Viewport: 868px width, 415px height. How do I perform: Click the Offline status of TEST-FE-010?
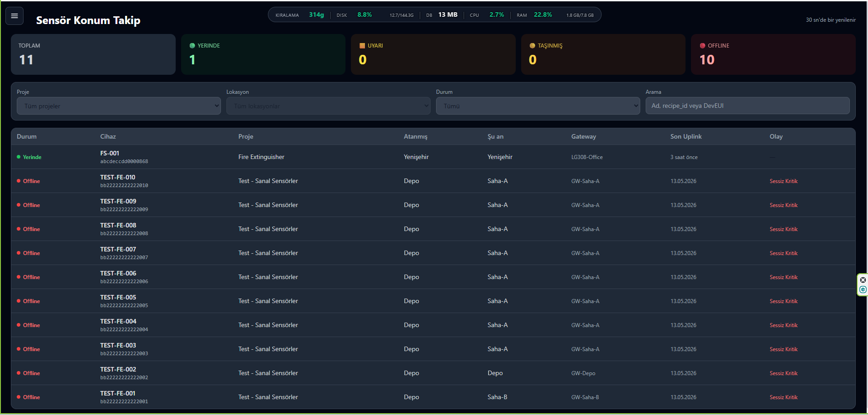[x=29, y=181]
